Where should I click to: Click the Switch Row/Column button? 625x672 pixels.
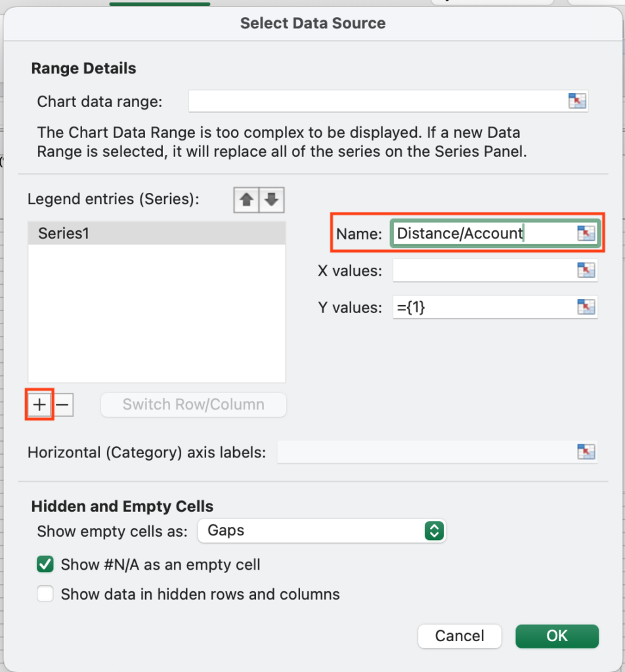coord(193,404)
